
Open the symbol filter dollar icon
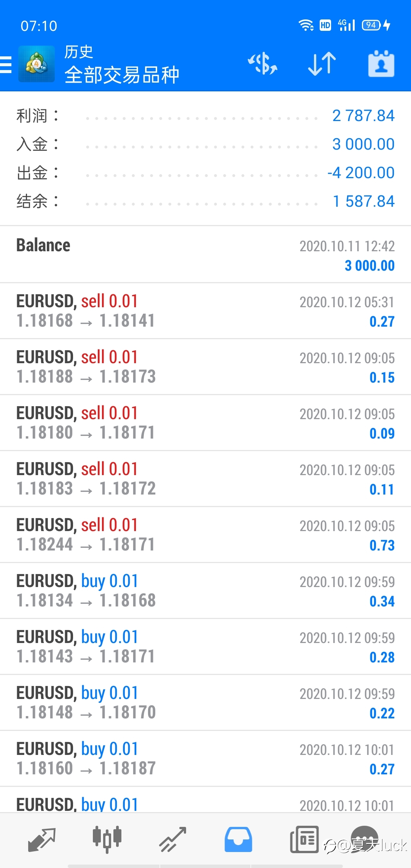[263, 64]
